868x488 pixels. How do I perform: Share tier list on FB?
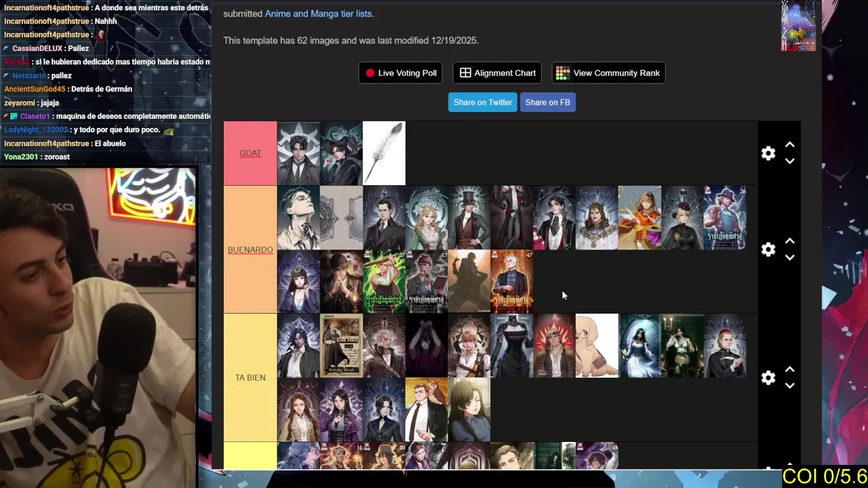(547, 102)
